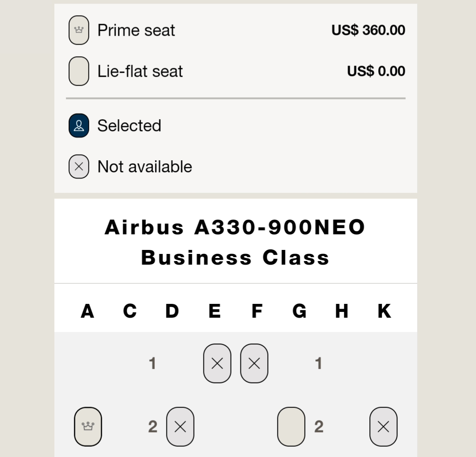This screenshot has width=476, height=457.
Task: Click the right row number 2 label
Action: (319, 427)
